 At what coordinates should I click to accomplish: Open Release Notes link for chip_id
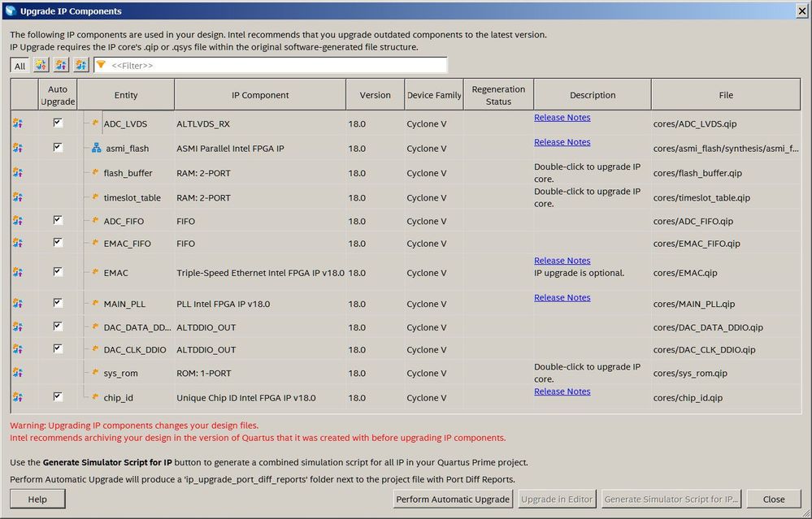(x=562, y=391)
